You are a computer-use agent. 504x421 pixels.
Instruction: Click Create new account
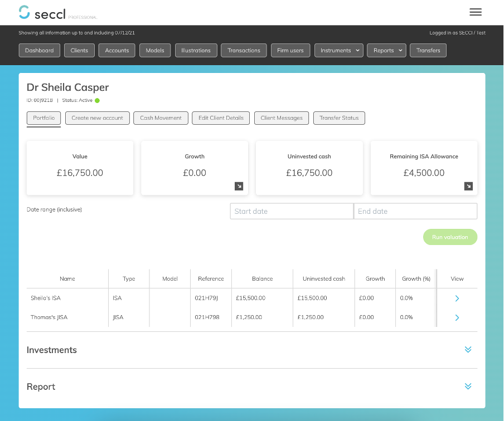click(x=97, y=118)
